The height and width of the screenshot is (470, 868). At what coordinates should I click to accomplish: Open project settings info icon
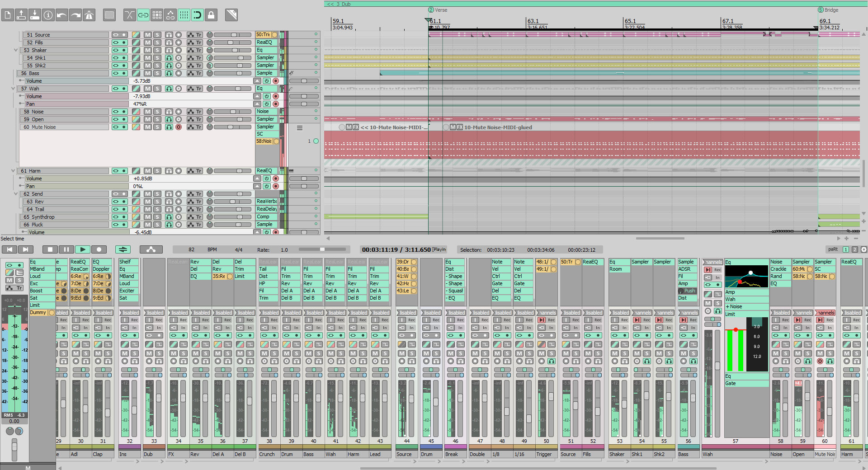coord(48,15)
